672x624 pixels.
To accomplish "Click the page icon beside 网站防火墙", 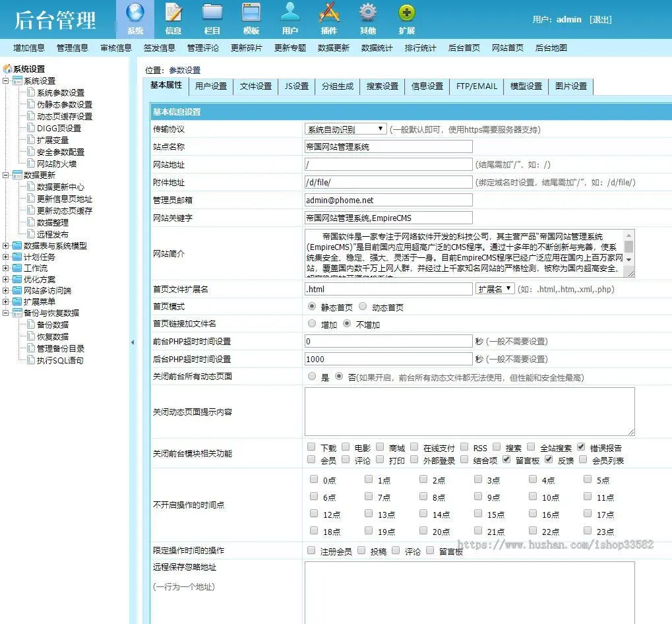I will click(30, 164).
